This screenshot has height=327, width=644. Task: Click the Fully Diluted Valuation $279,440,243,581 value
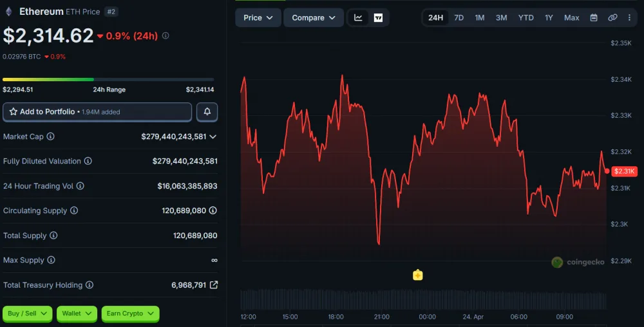point(185,161)
